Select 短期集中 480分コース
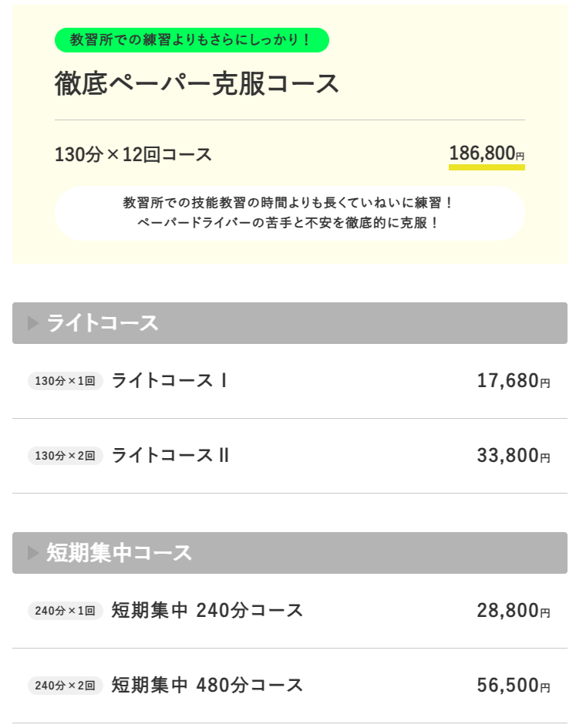576x728 pixels. pos(207,685)
